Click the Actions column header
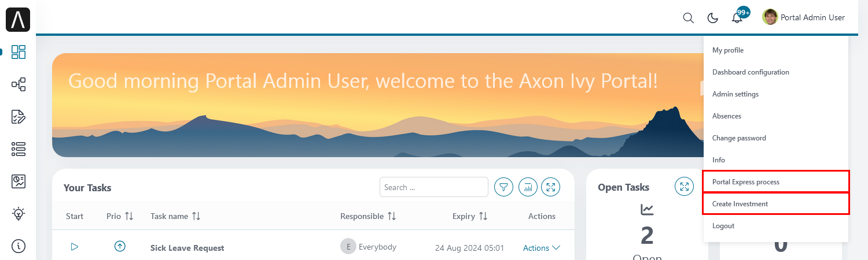 542,216
